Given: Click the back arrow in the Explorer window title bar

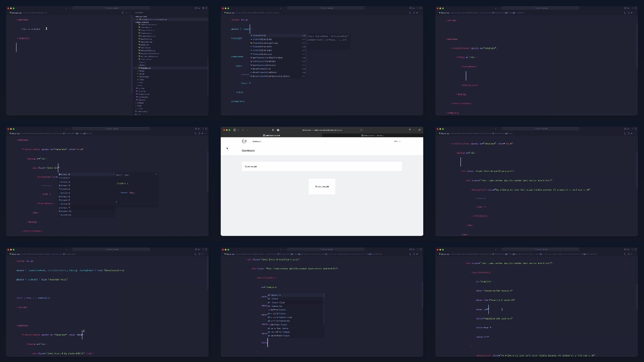Looking at the screenshot, I should click(x=66, y=8).
